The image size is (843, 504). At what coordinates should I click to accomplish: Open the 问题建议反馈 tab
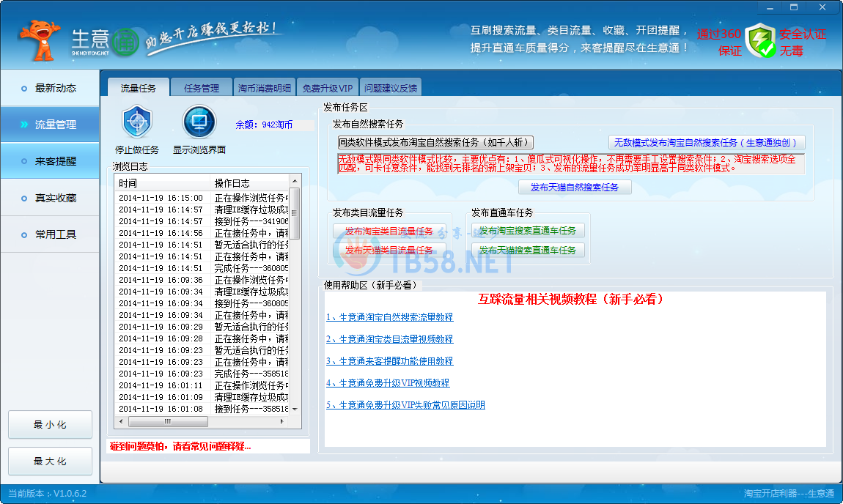[x=390, y=88]
